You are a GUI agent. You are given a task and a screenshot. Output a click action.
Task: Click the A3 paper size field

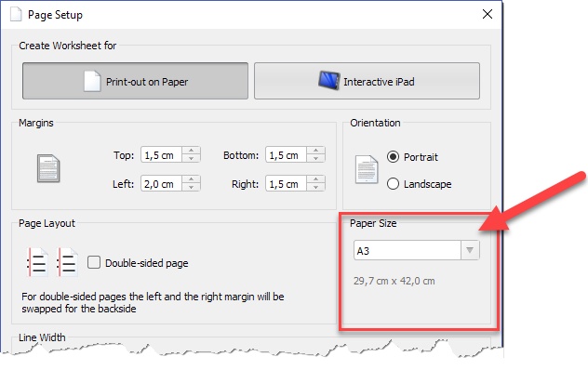407,250
